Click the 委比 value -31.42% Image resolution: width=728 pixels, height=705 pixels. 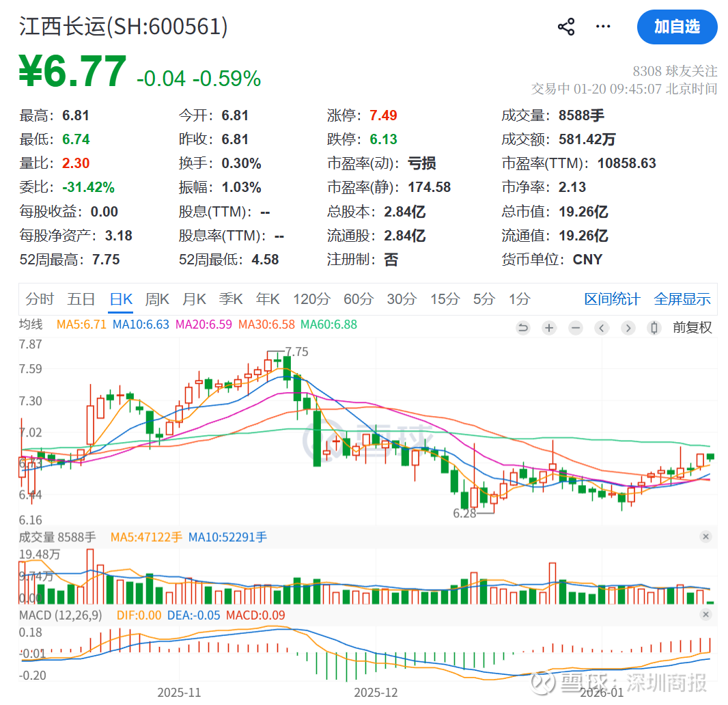click(x=88, y=188)
